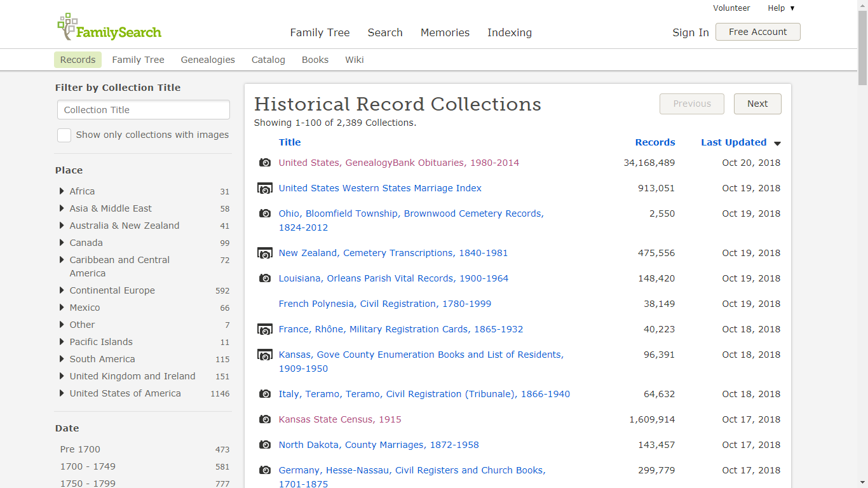Sort the list by Title
Image resolution: width=868 pixels, height=488 pixels.
coord(290,142)
